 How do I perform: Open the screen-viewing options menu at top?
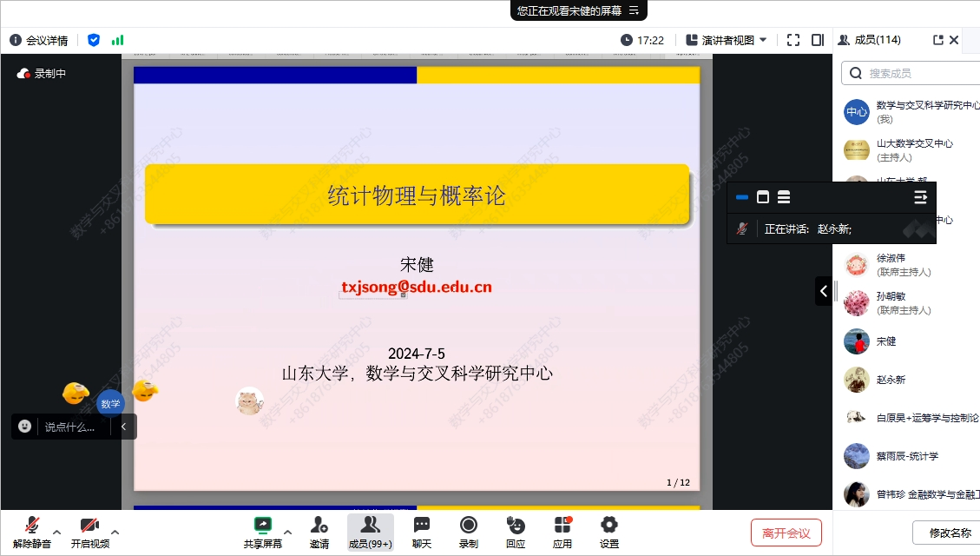click(634, 10)
